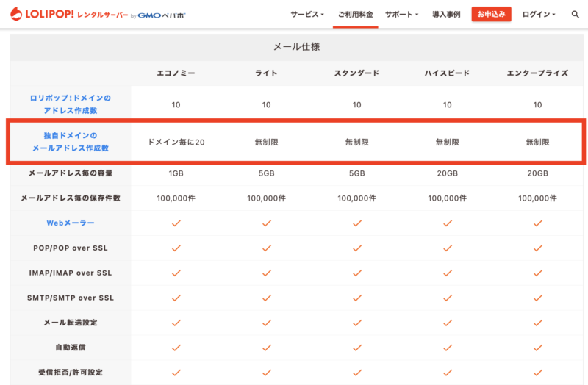Screen dimensions: 588x385
Task: Open the ロリポップ!ドメインのアドレス作成数 link
Action: click(x=71, y=104)
